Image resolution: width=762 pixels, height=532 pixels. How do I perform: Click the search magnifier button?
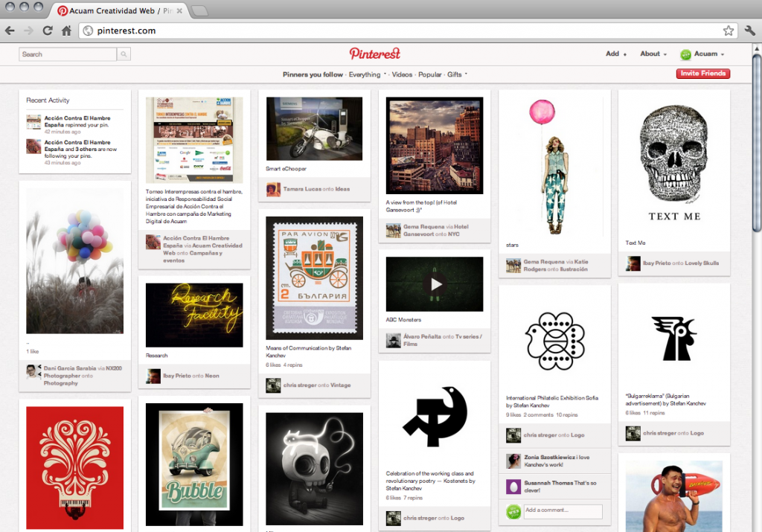point(124,54)
